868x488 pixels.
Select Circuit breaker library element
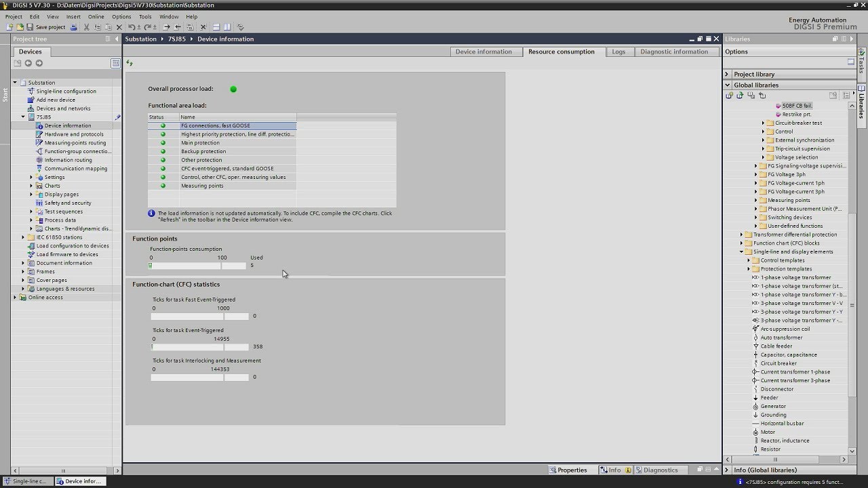778,363
